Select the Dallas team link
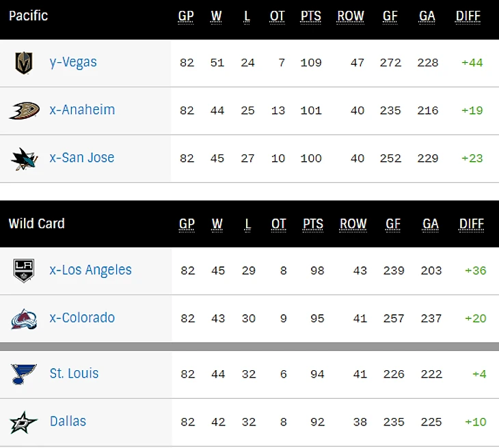Image resolution: width=499 pixels, height=448 pixels. click(68, 421)
